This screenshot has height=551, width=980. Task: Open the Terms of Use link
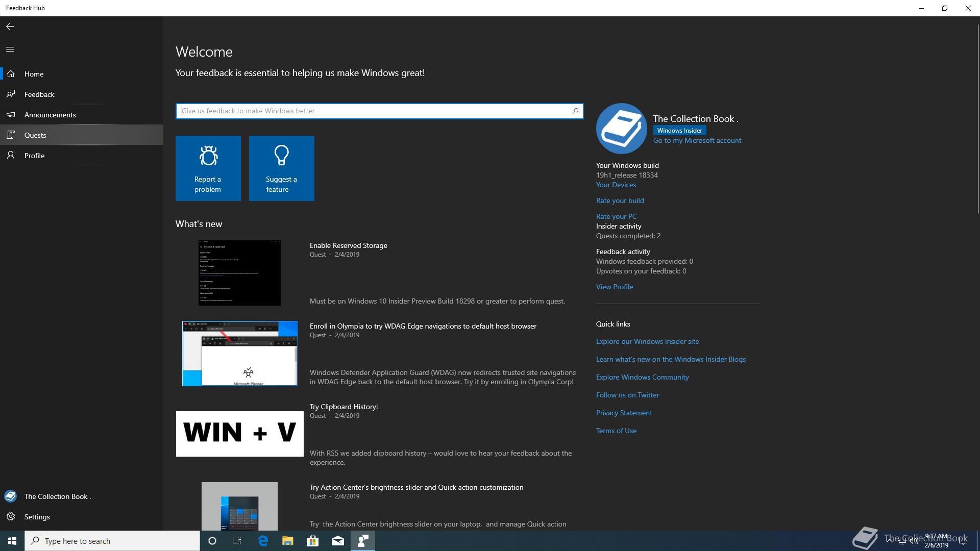(617, 431)
